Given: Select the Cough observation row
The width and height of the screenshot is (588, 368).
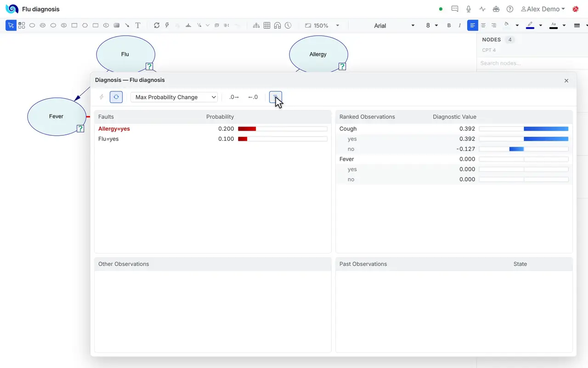Looking at the screenshot, I should 454,129.
